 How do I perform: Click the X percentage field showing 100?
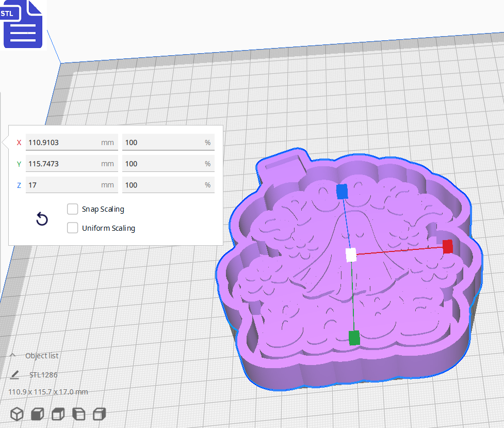point(168,142)
